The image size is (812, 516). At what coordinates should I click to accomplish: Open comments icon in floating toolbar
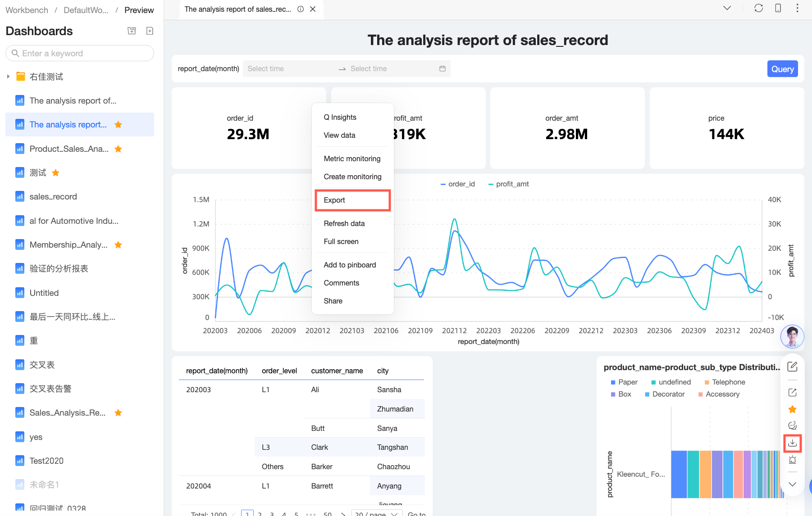792,425
